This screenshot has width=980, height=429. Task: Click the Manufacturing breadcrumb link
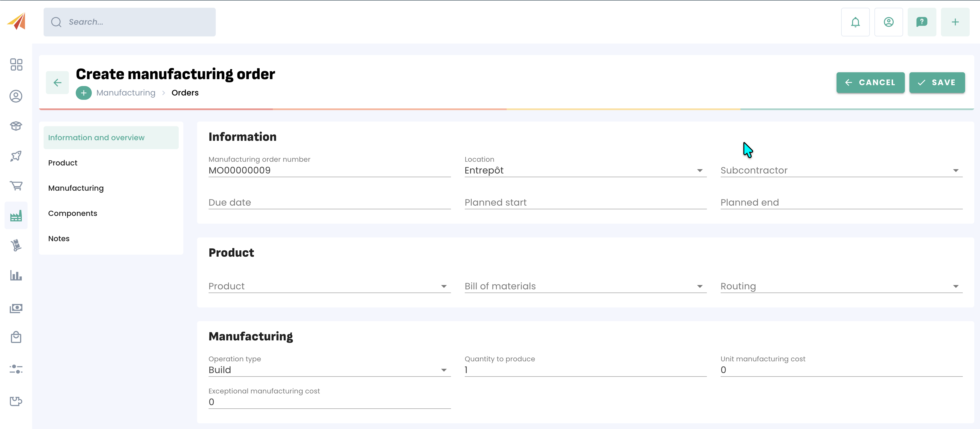coord(126,93)
